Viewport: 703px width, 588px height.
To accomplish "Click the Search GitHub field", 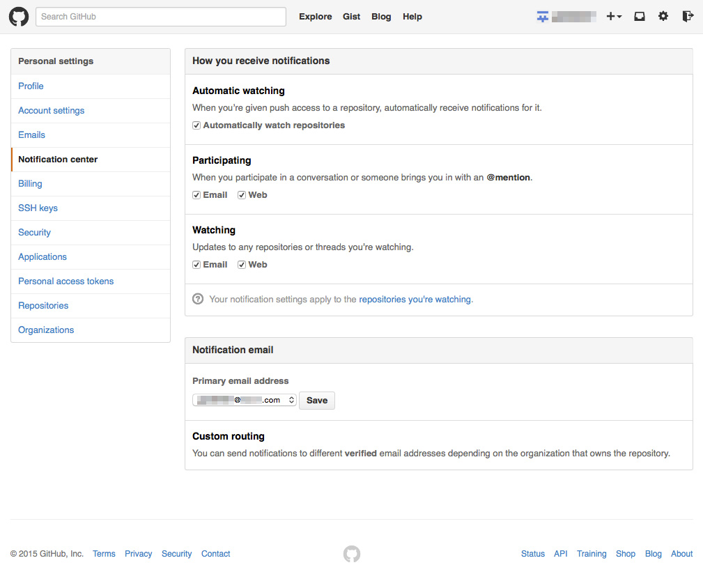I will [x=160, y=16].
